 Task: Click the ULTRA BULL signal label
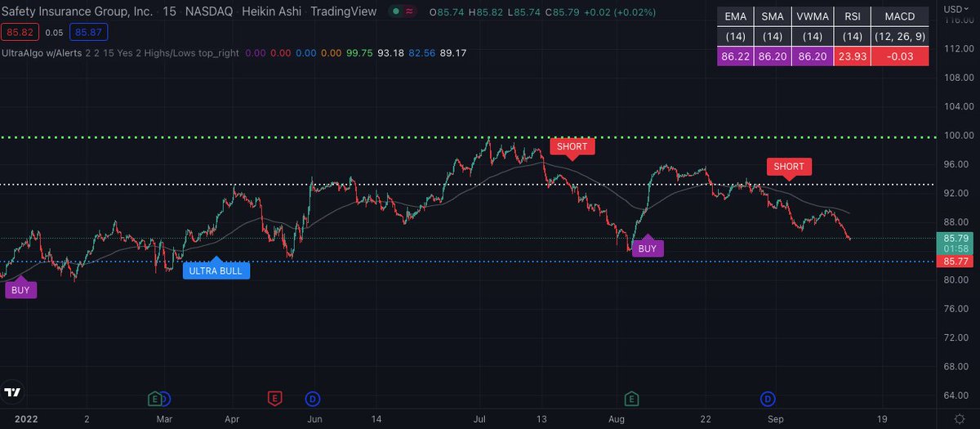point(216,270)
